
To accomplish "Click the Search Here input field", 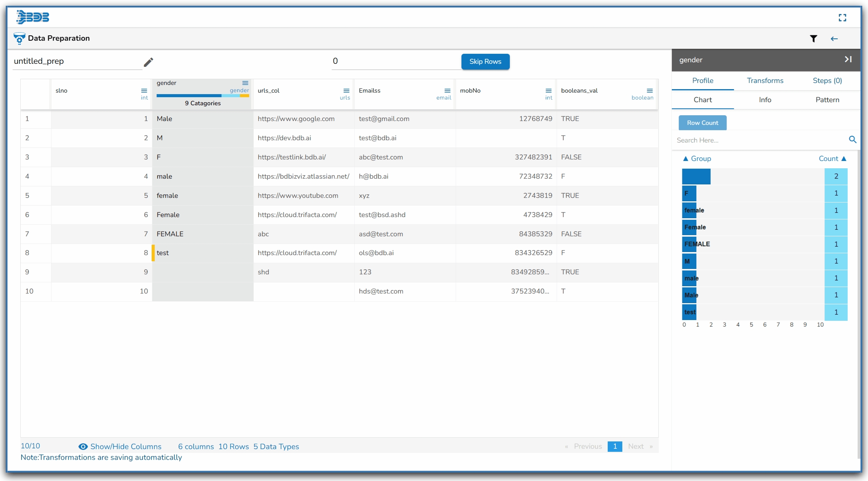I will 758,140.
